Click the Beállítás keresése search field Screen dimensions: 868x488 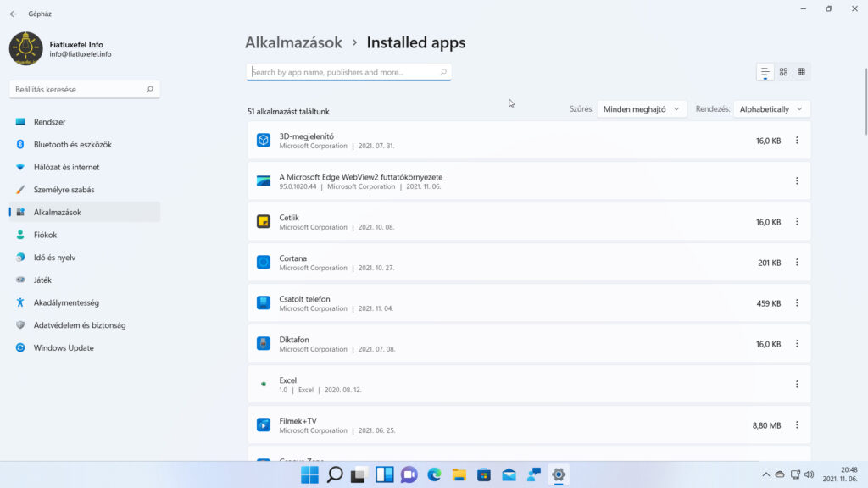point(84,89)
